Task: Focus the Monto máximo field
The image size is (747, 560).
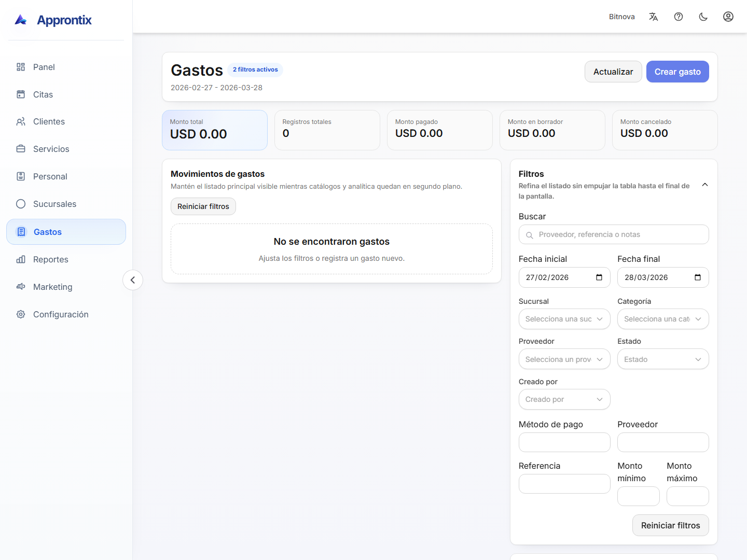Action: 688,496
